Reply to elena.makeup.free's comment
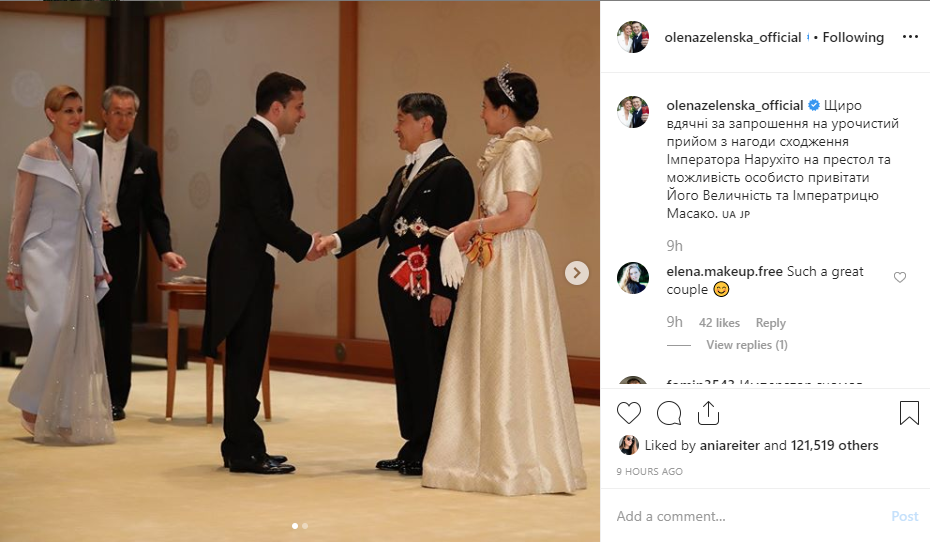The height and width of the screenshot is (542, 930). point(770,323)
